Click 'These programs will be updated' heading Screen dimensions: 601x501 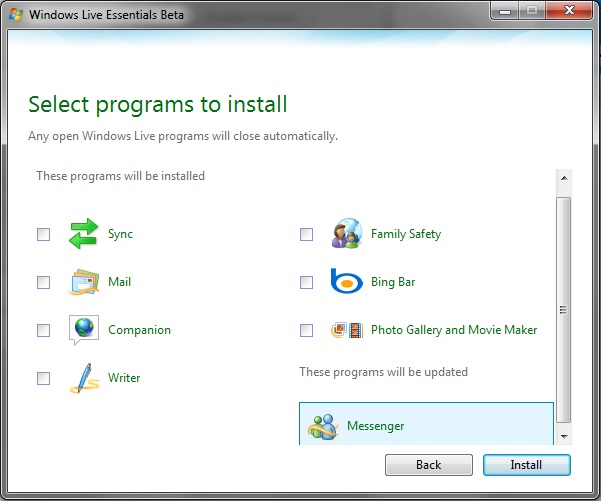point(383,372)
